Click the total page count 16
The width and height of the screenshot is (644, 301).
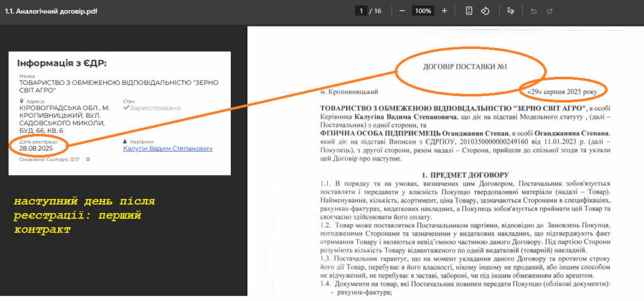click(x=377, y=11)
